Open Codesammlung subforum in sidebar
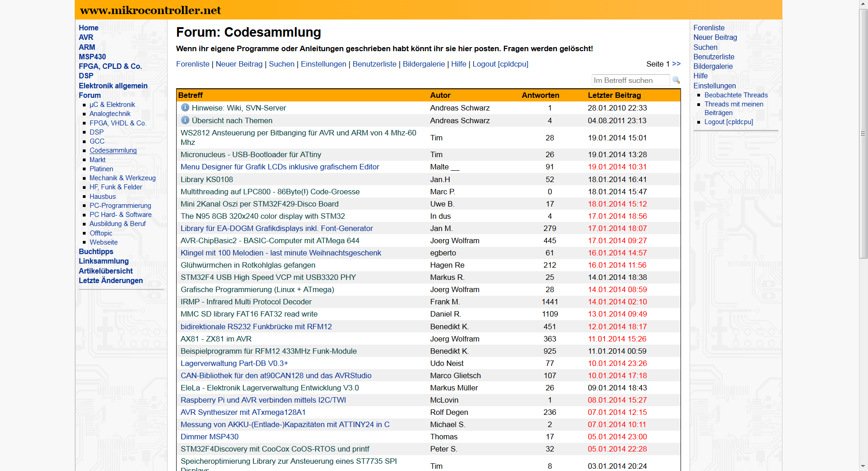 pyautogui.click(x=113, y=150)
